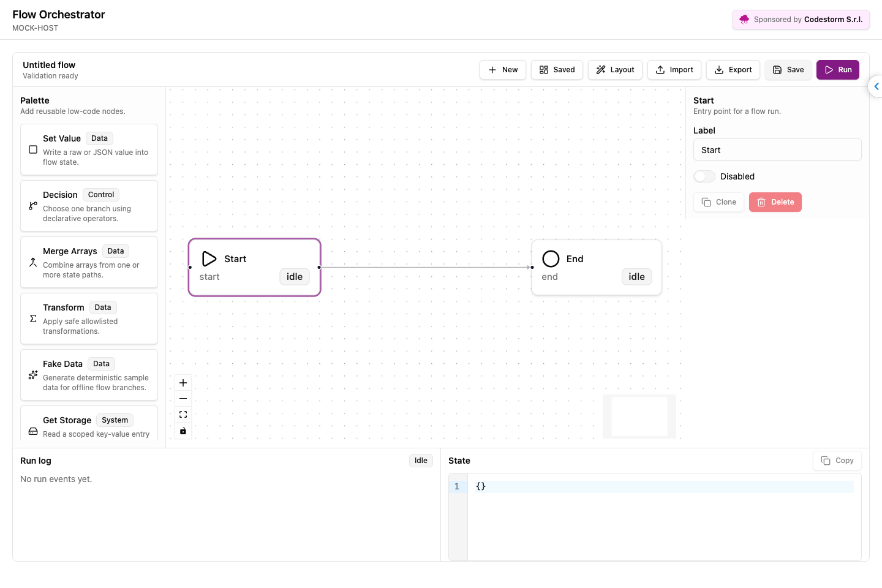The width and height of the screenshot is (882, 588).
Task: Click the circle icon on the End node
Action: 551,259
